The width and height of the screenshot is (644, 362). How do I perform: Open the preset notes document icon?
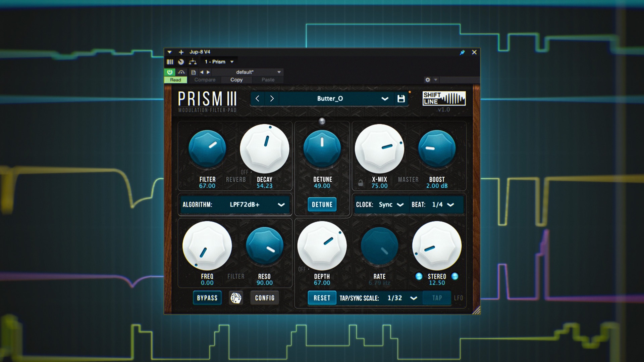(193, 72)
